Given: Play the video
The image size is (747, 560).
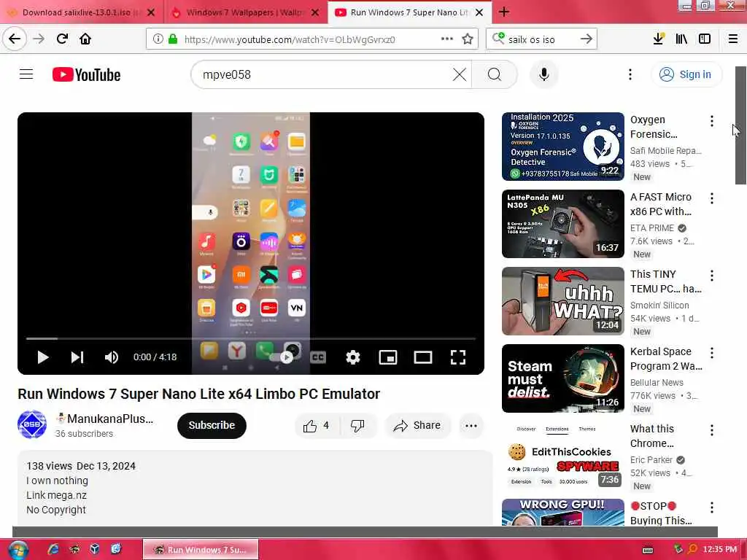Looking at the screenshot, I should click(42, 357).
